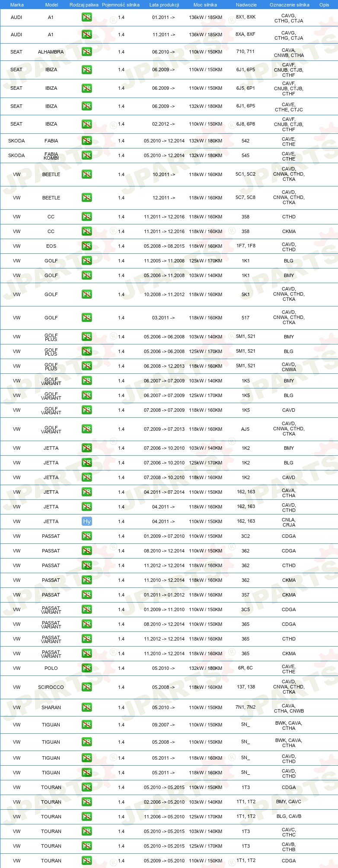Viewport: 338px width, 868px height.
Task: Click body code '6R, 6C'
Action: tap(246, 668)
